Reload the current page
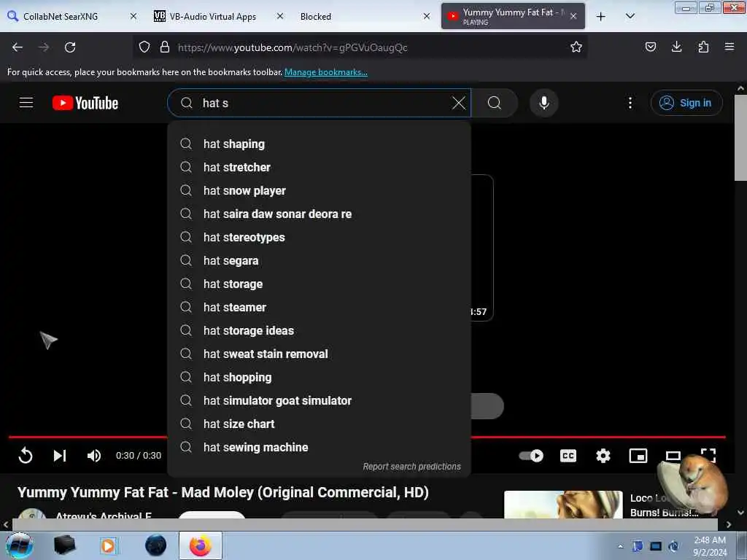 pos(70,47)
